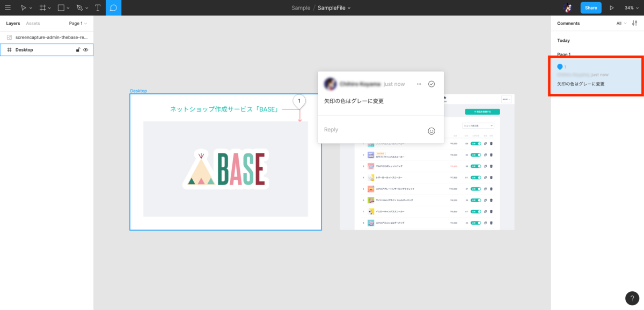Click ネットショップ作成サービス「BASE」 text
Viewport: 644px width, 310px height.
224,109
